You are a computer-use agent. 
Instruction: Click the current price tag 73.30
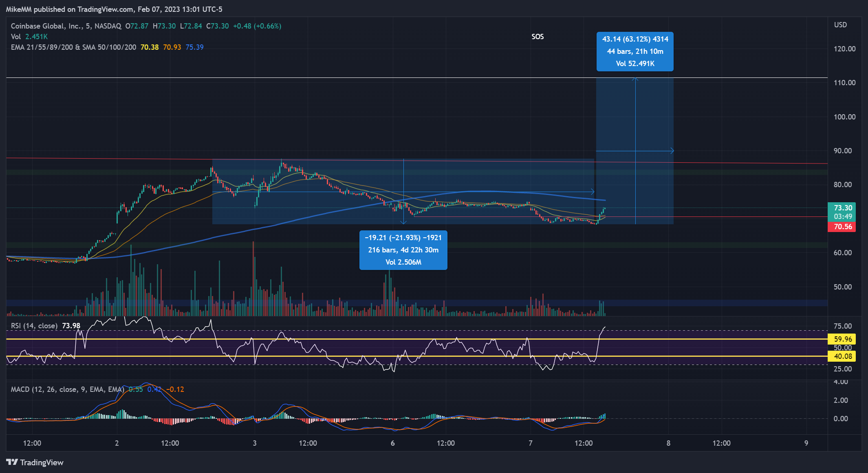[x=842, y=208]
